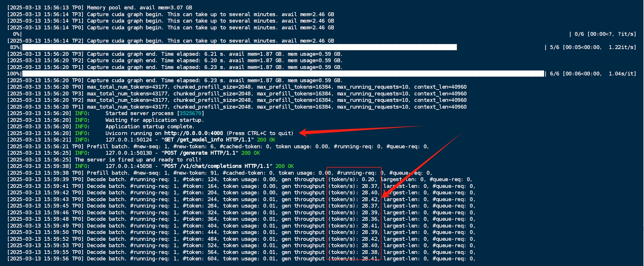Click the throughput value 28.38
This screenshot has width=644, height=266.
click(369, 252)
